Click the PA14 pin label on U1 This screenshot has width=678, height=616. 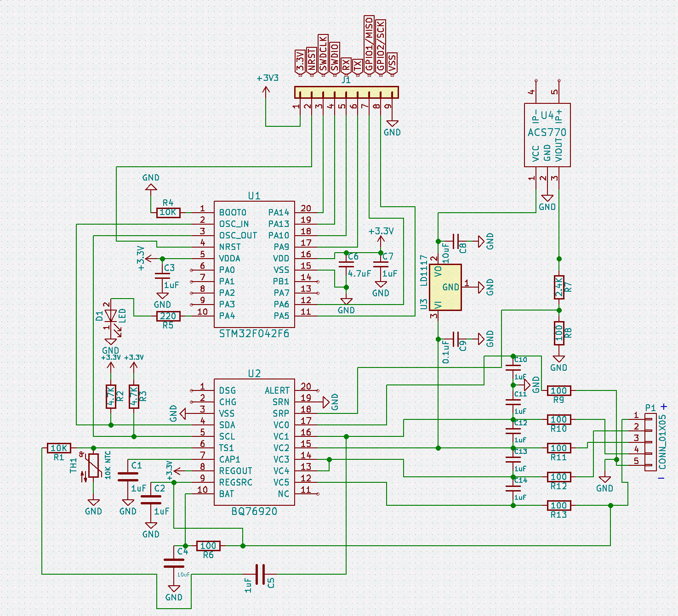(x=279, y=213)
